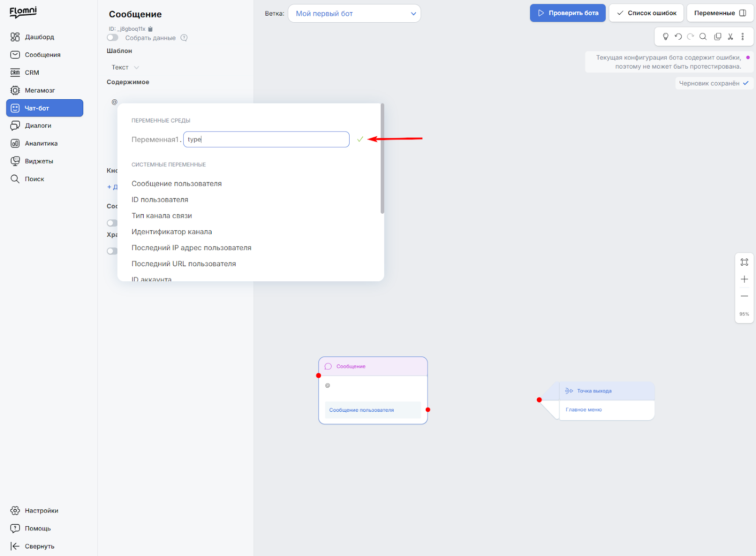Screen dimensions: 756x556
Task: Copy the block ID with clipboard icon
Action: [x=150, y=29]
